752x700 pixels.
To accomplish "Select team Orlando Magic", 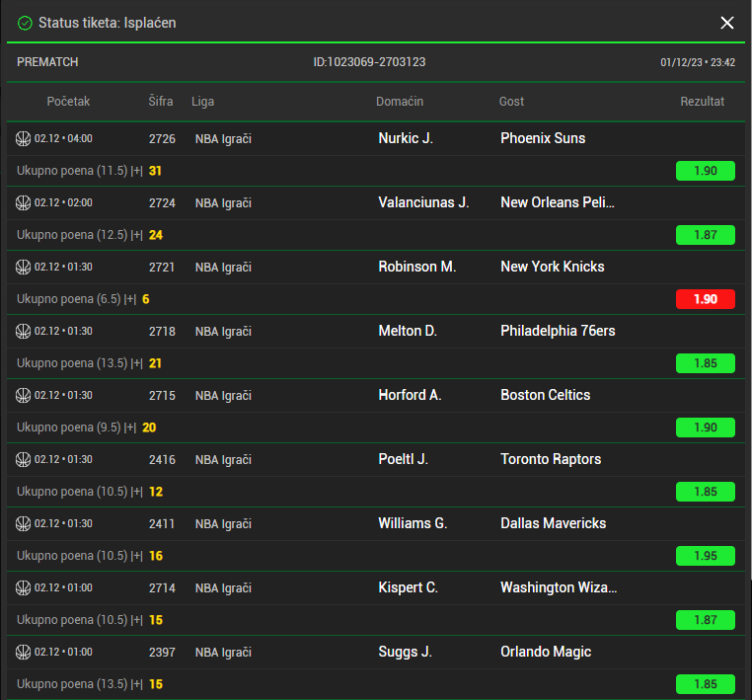I will pyautogui.click(x=546, y=652).
